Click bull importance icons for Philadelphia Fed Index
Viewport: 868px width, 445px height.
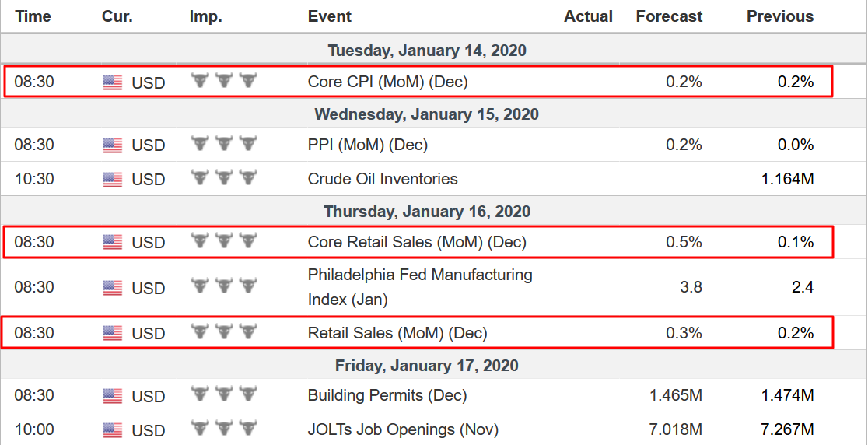point(224,286)
